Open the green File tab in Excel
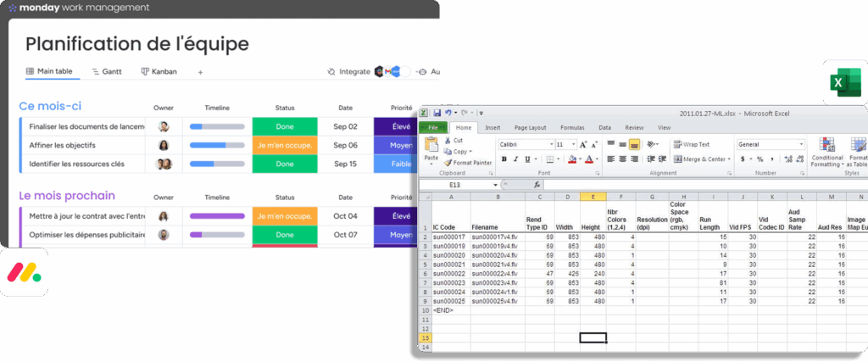This screenshot has height=362, width=868. 433,127
